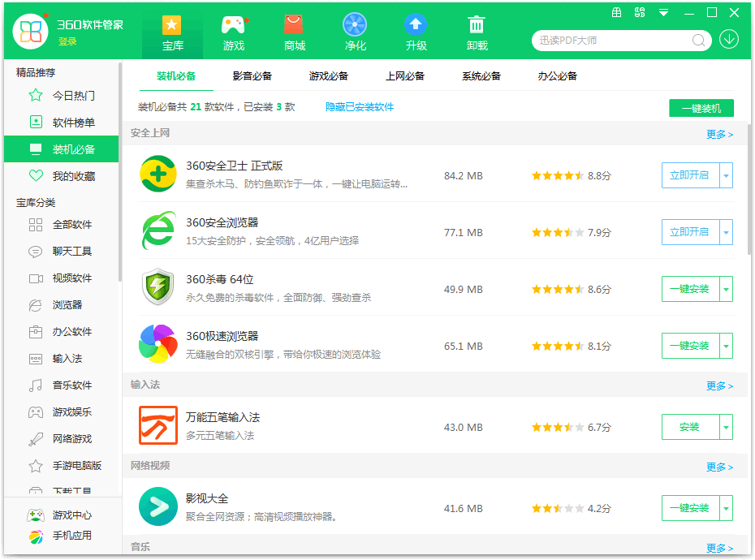Screen dimensions: 755x560
Task: Switch to 装机必备 tab
Action: coord(176,76)
